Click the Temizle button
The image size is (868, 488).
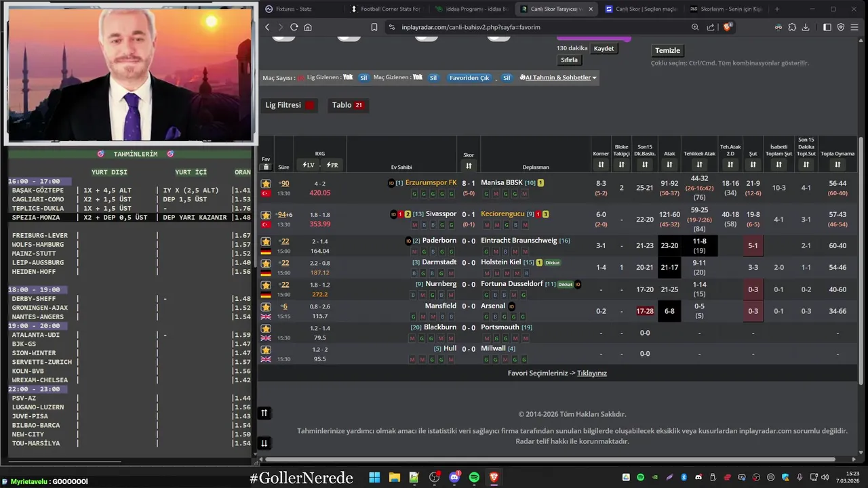667,50
